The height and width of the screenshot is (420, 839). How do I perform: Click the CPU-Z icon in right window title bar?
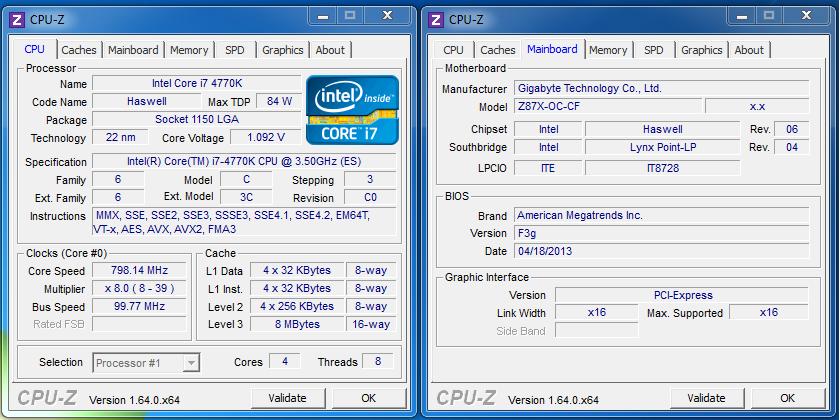click(x=436, y=20)
